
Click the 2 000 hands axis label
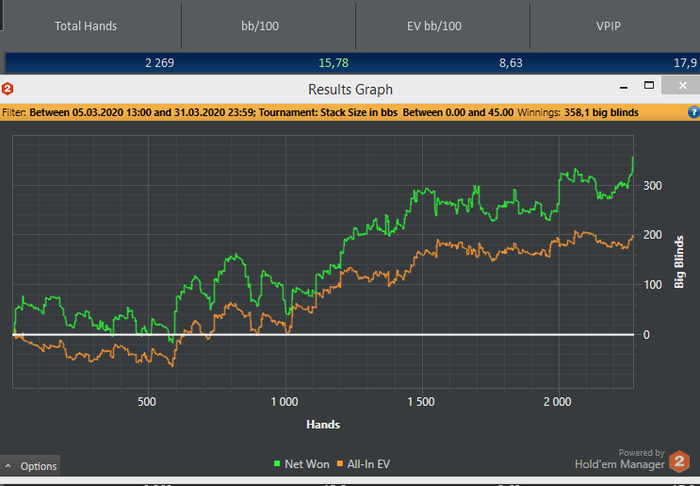(557, 402)
